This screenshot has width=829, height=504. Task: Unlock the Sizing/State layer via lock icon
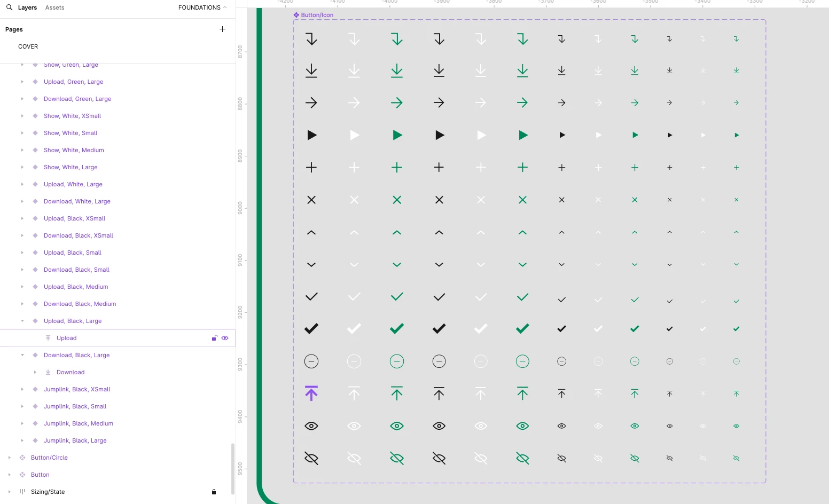(x=214, y=492)
